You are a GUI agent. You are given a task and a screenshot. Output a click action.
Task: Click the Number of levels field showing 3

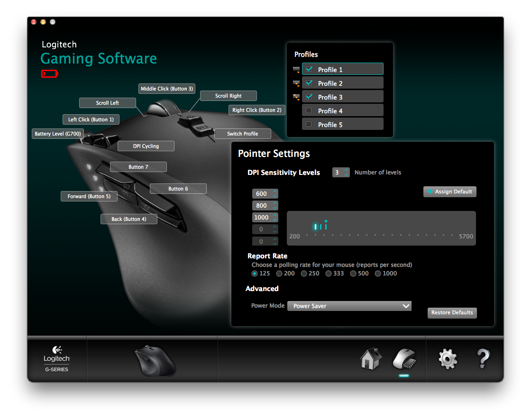click(x=338, y=173)
